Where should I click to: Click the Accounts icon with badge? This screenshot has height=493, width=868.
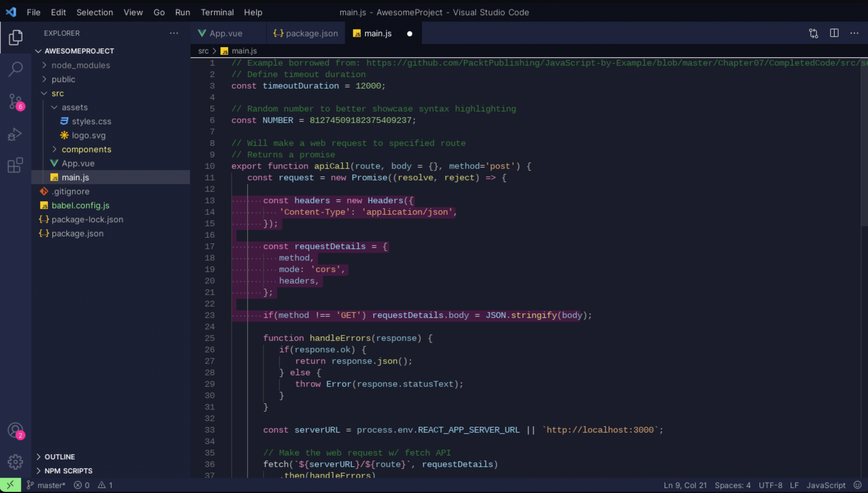point(15,430)
